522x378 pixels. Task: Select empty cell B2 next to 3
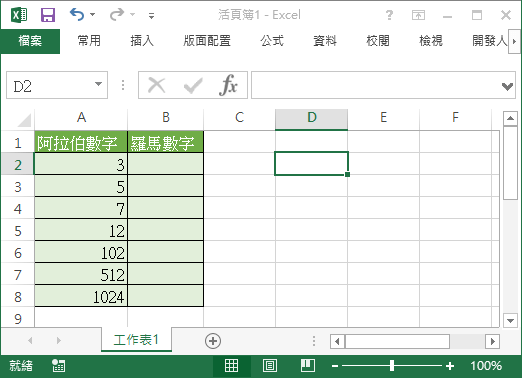pyautogui.click(x=166, y=165)
